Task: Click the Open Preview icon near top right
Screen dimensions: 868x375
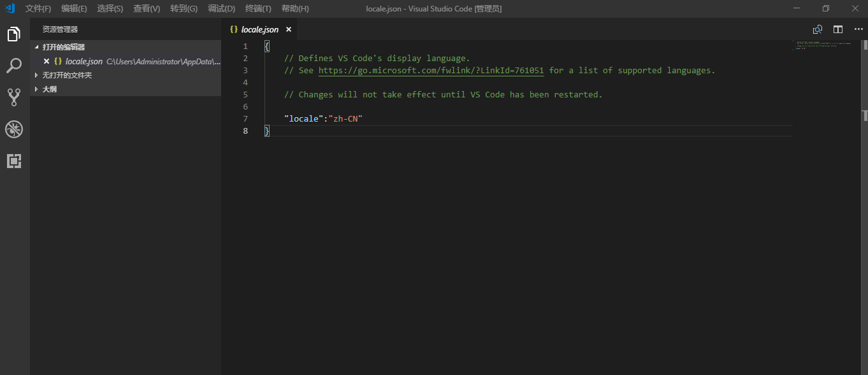Action: 818,29
